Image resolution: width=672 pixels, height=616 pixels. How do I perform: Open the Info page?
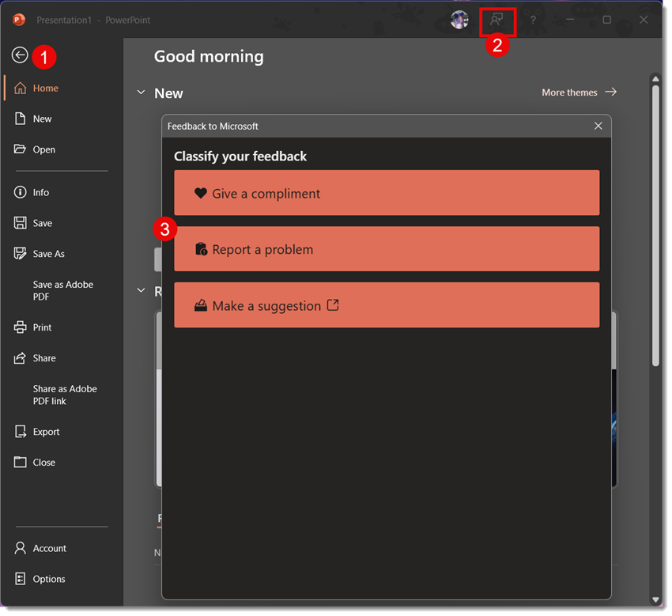pyautogui.click(x=40, y=192)
